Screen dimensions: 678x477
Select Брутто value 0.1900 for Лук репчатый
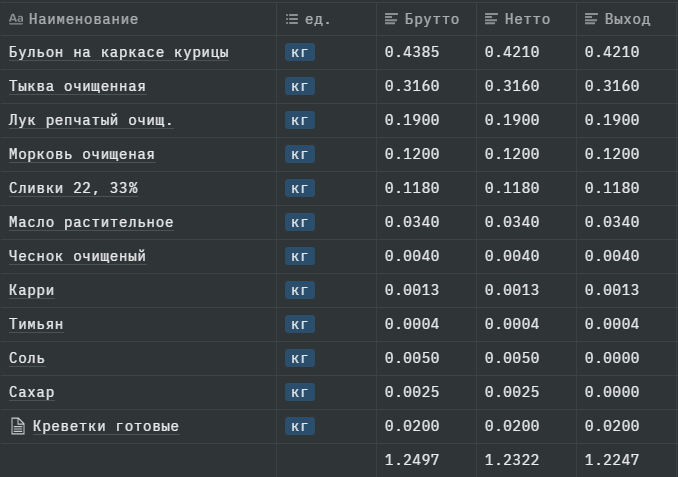(412, 120)
